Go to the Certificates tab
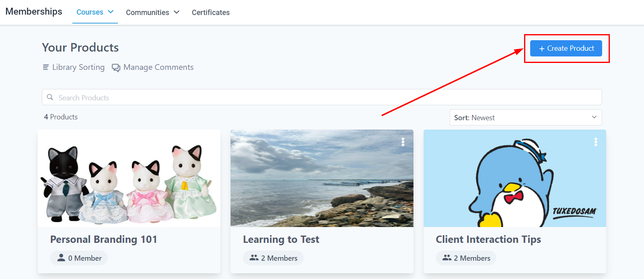644x279 pixels. point(211,13)
